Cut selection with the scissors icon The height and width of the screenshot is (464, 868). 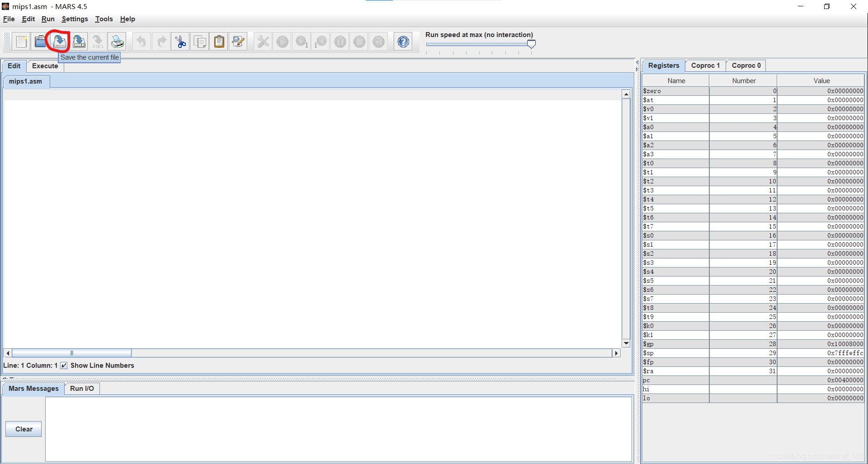180,42
